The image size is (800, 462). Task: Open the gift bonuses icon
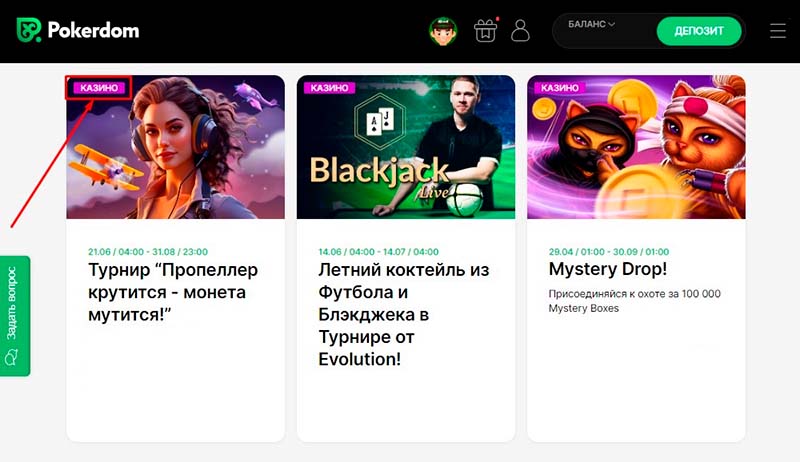[485, 31]
